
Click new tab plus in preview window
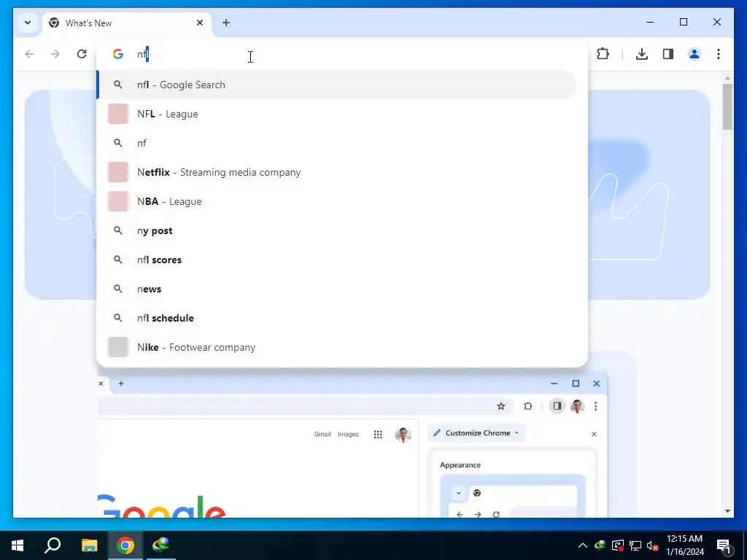click(121, 384)
